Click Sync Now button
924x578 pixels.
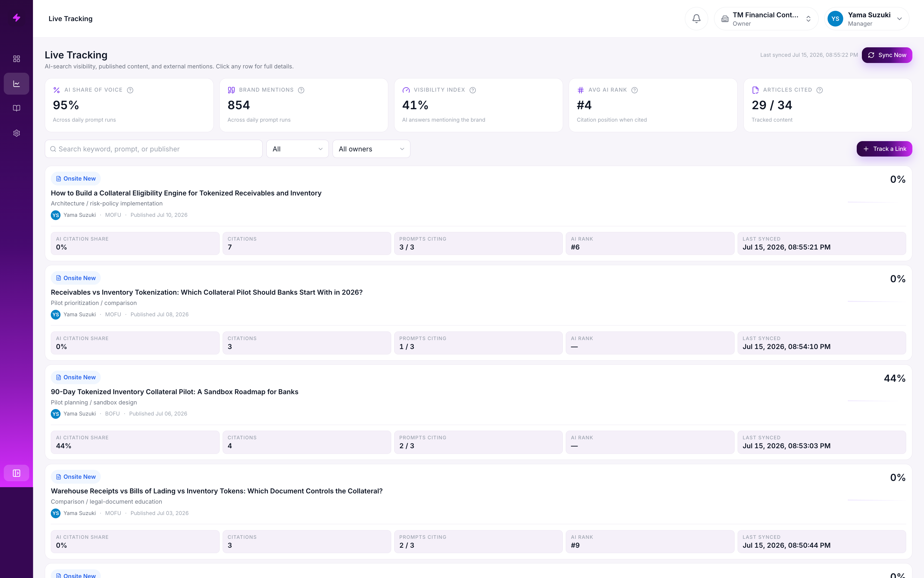(886, 55)
